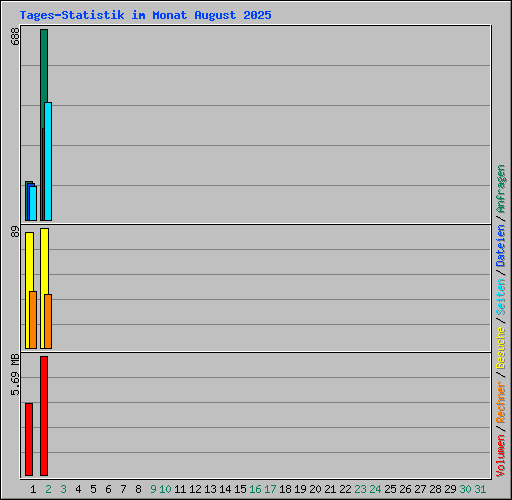Click the cyan Seiten bar for day 1
Image resolution: width=512 pixels, height=500 pixels.
pyautogui.click(x=33, y=203)
